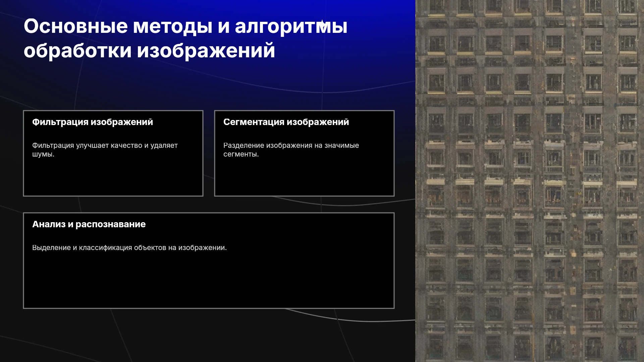Click the word "сегменты." in the second card
The image size is (644, 362).
pyautogui.click(x=241, y=154)
